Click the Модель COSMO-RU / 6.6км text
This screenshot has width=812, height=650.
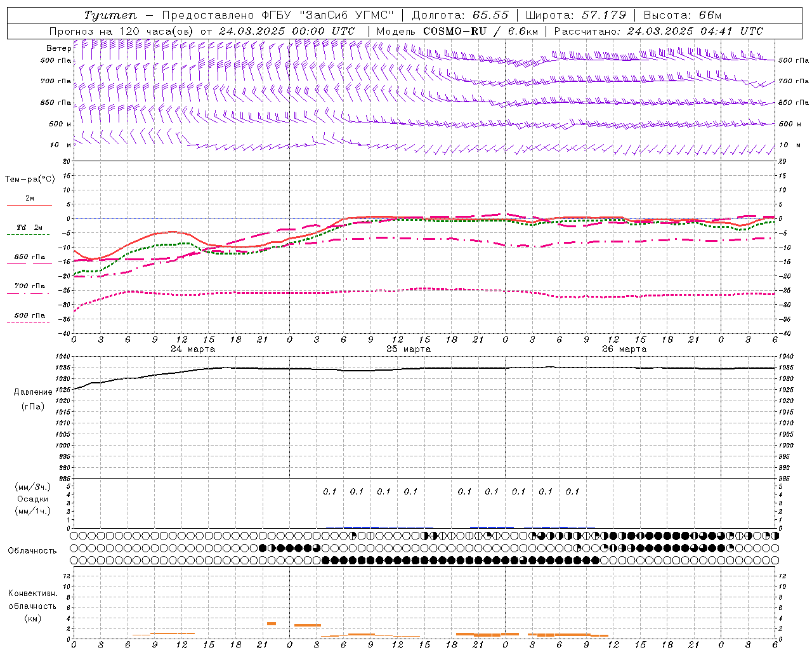pyautogui.click(x=457, y=31)
